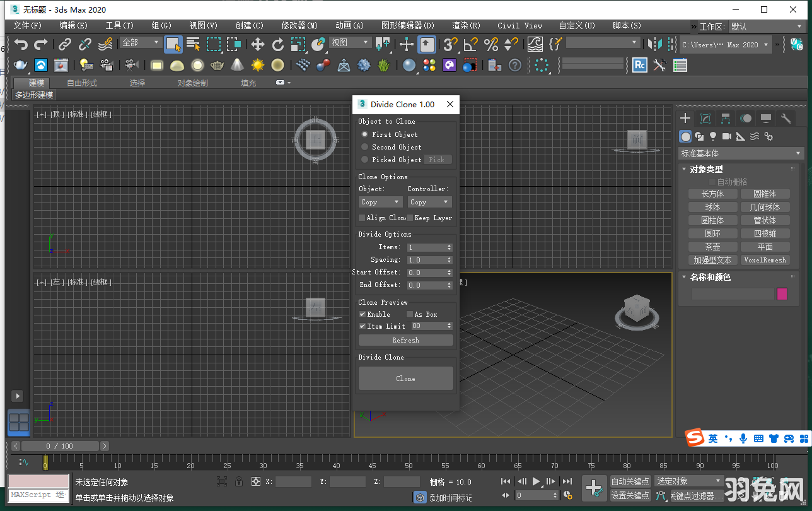Open Select by Name dialog
The width and height of the screenshot is (812, 511).
tap(193, 45)
